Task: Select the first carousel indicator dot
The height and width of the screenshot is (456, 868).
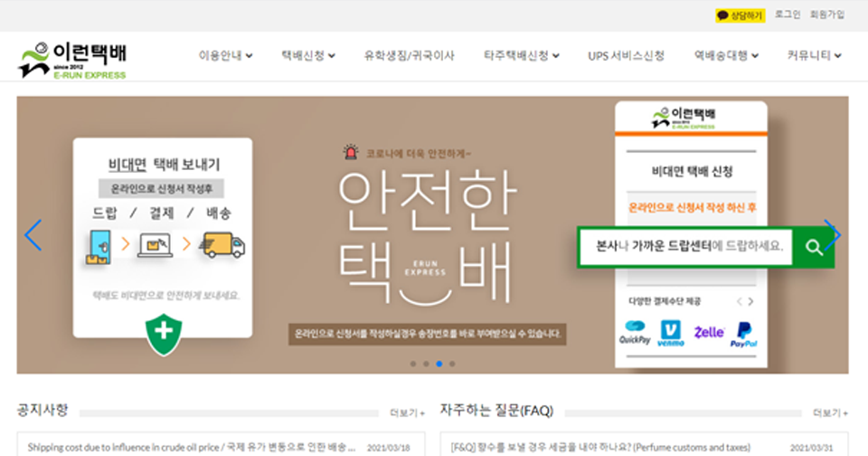Action: 413,364
